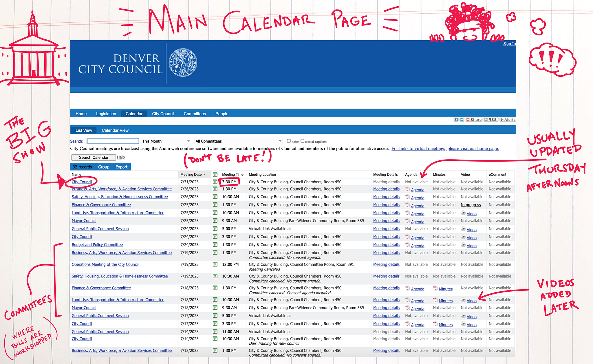
Task: Open Meeting Date column sort arrow
Action: click(205, 175)
